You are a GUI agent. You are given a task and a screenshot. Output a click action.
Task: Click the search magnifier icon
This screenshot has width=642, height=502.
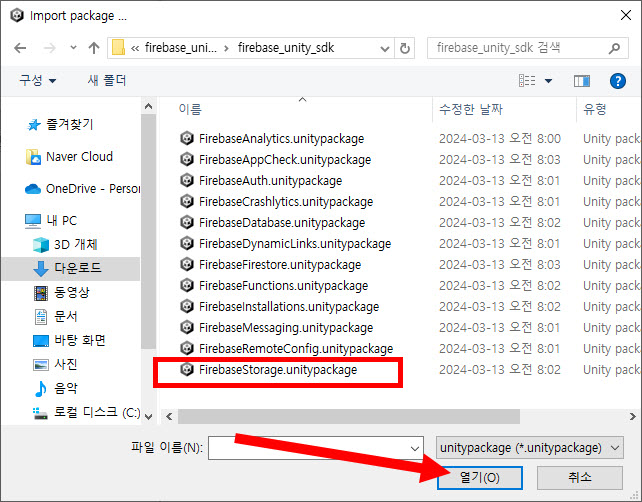tap(614, 49)
